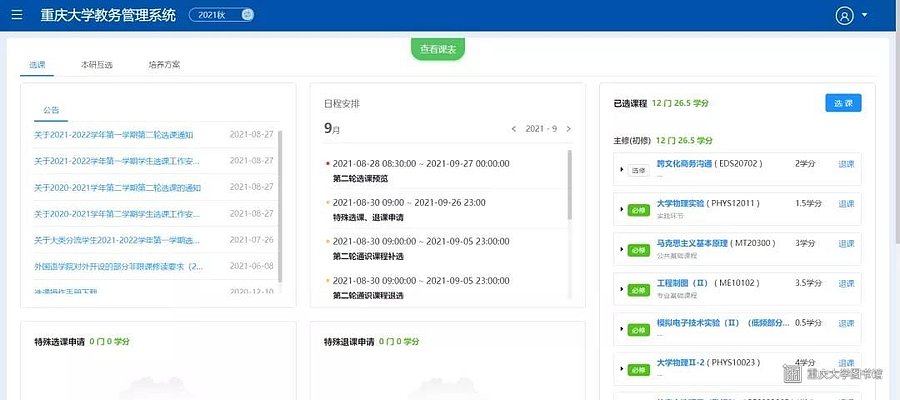Click the 选修 tag on 跨文化商务沟通

[x=638, y=170]
